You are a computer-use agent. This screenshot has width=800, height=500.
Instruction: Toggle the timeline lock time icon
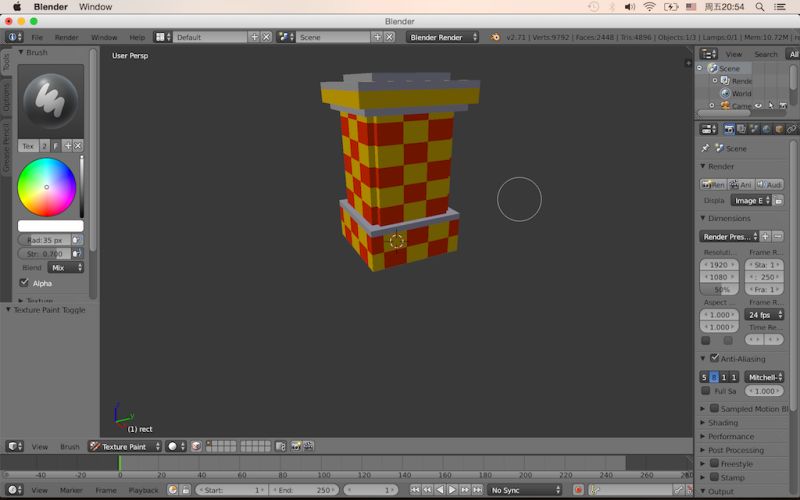pos(185,490)
